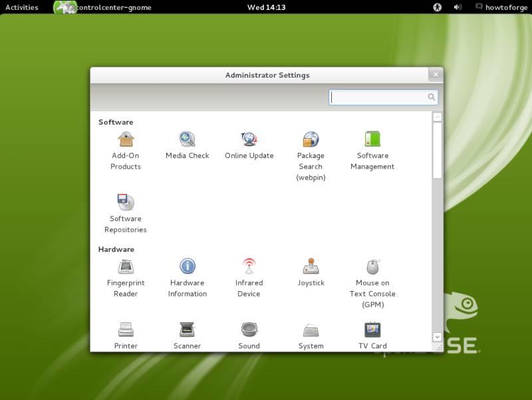Open Joystick configuration
Screen dimensions: 532x400
coord(311,273)
